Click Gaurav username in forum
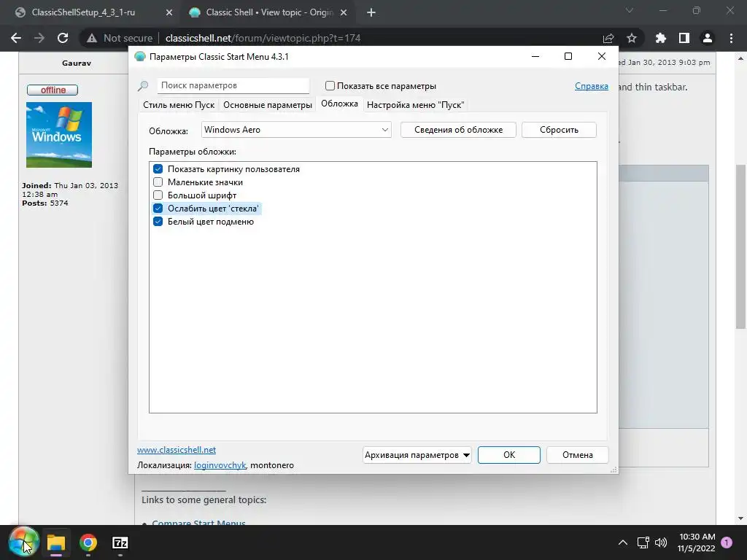The width and height of the screenshot is (747, 560). click(76, 63)
